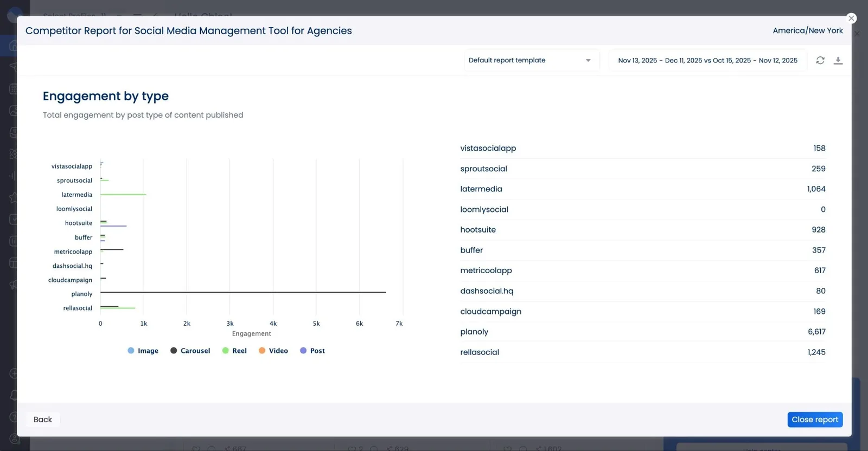Click the America/New York timezone label
The height and width of the screenshot is (451, 868).
pyautogui.click(x=807, y=31)
